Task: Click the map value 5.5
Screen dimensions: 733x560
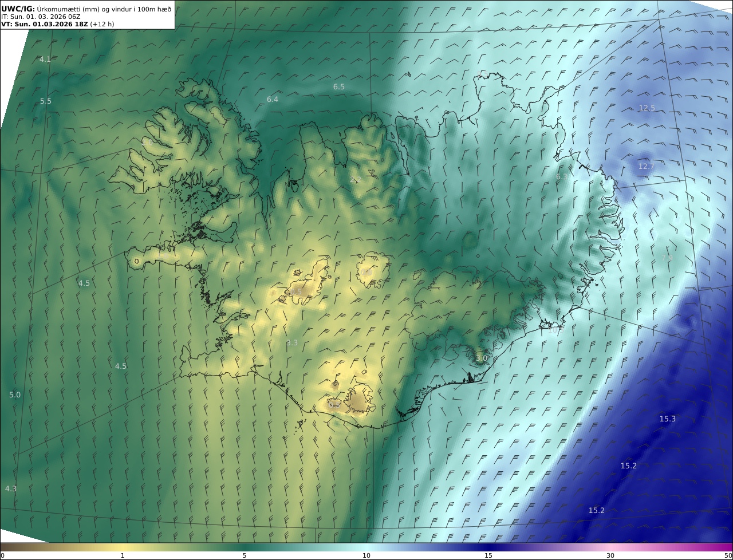Action: point(46,101)
